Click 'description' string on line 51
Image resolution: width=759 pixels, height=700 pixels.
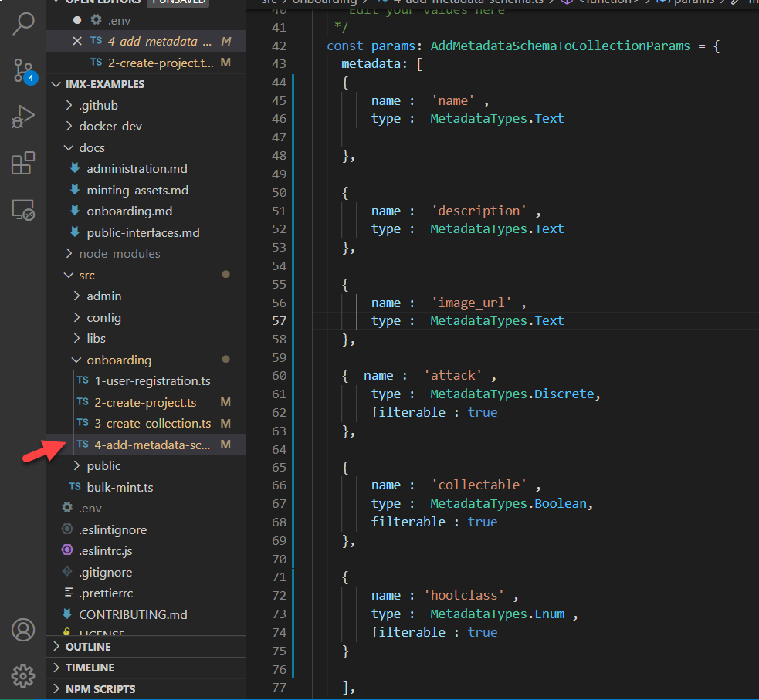pos(479,211)
